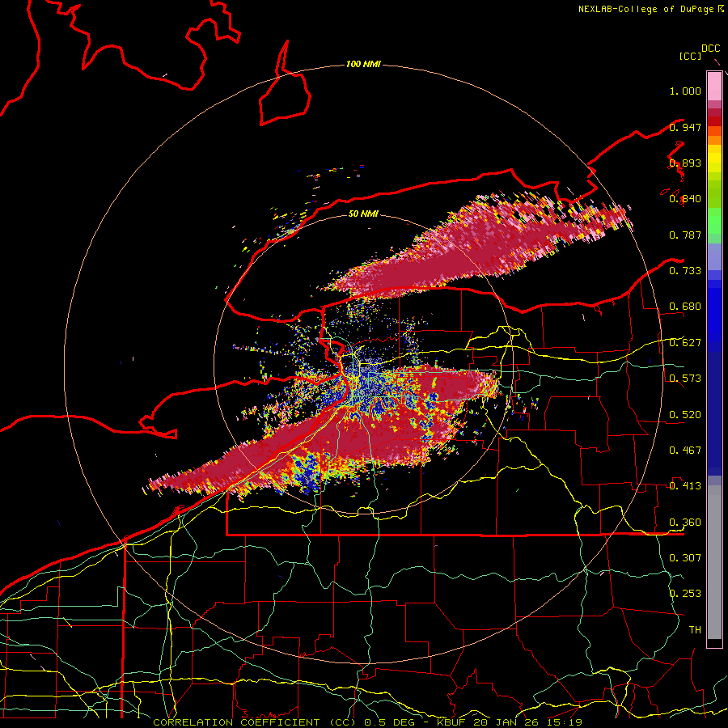The width and height of the screenshot is (728, 728).
Task: Click the [CC] label near the color bar
Action: [690, 56]
